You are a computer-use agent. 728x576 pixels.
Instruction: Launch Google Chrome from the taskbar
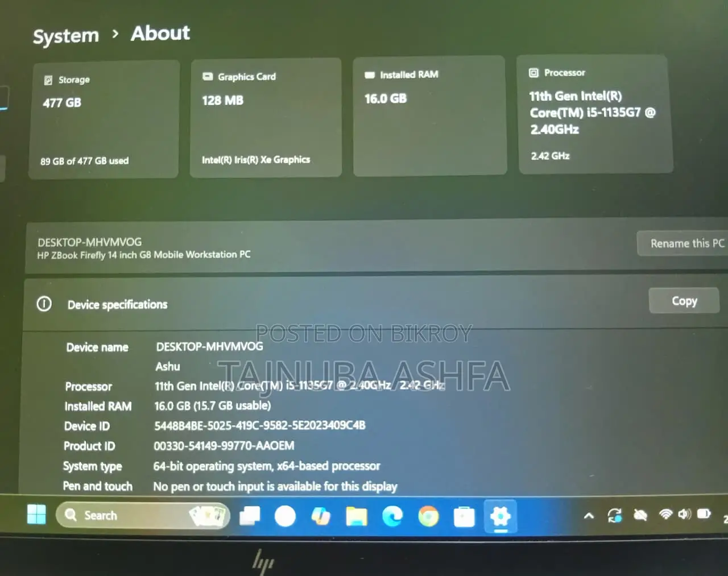coord(428,516)
